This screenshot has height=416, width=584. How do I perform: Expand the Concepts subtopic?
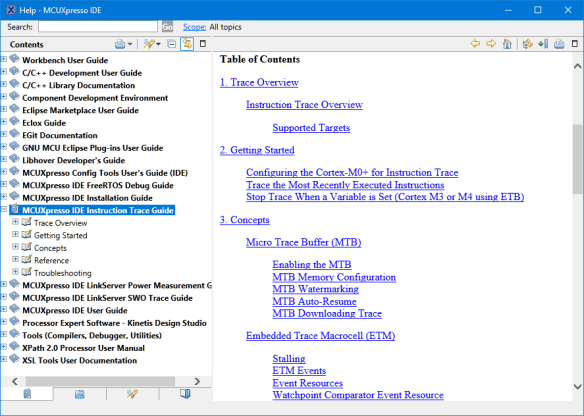(15, 247)
